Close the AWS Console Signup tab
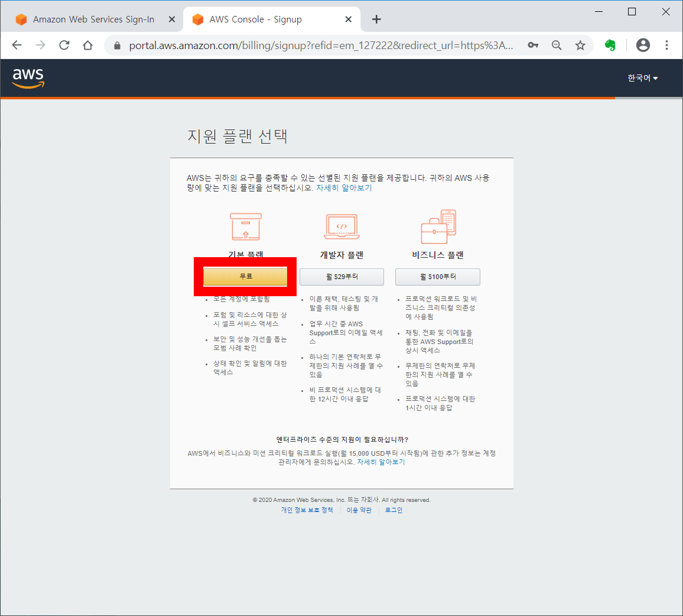Viewport: 683px width, 616px height. click(348, 19)
